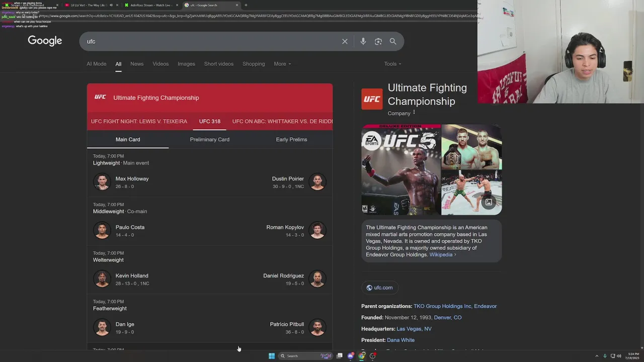Open the Denver, CO link
644x362 pixels.
point(448,317)
